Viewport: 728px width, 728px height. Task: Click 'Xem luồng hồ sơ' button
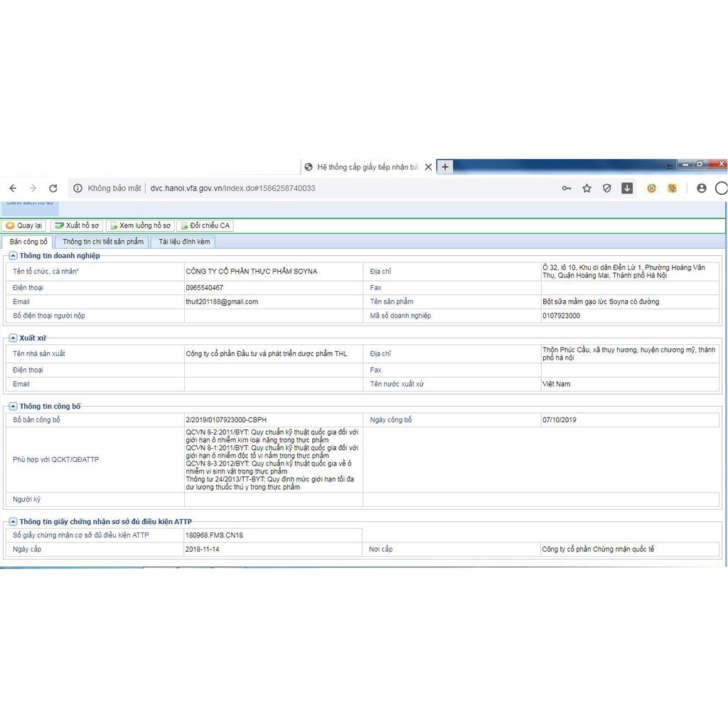(x=139, y=225)
